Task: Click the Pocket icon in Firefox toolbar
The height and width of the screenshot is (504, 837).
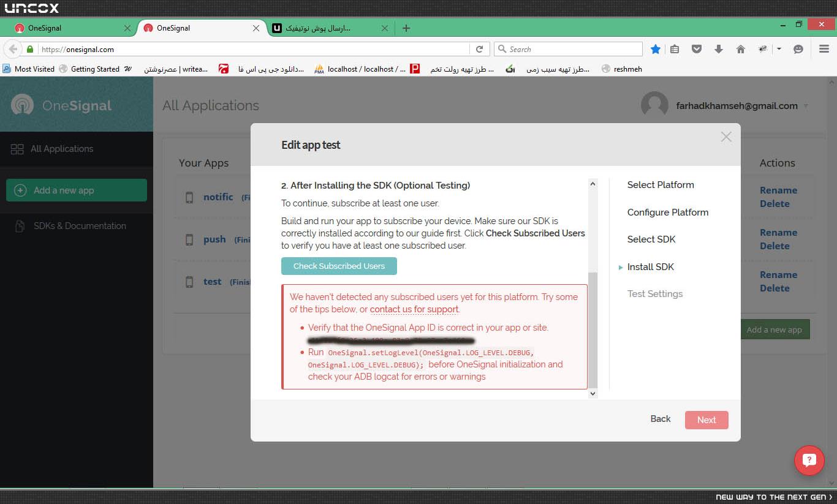Action: point(697,49)
